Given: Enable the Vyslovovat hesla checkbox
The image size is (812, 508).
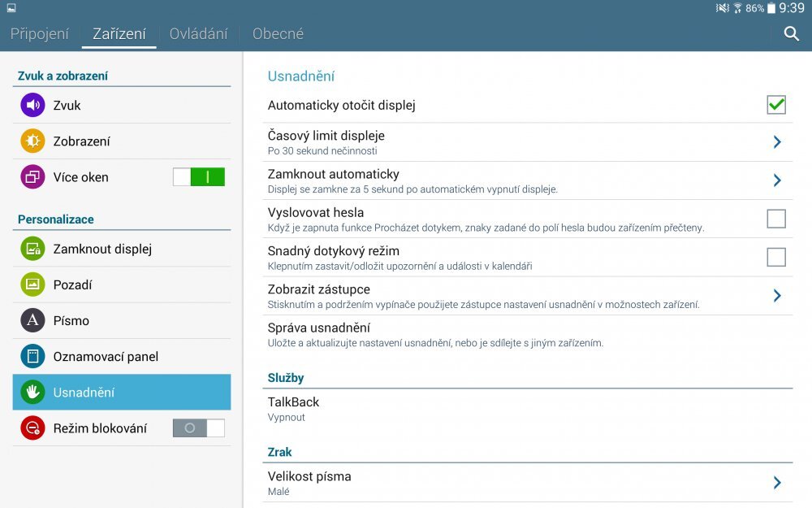Looking at the screenshot, I should click(775, 219).
